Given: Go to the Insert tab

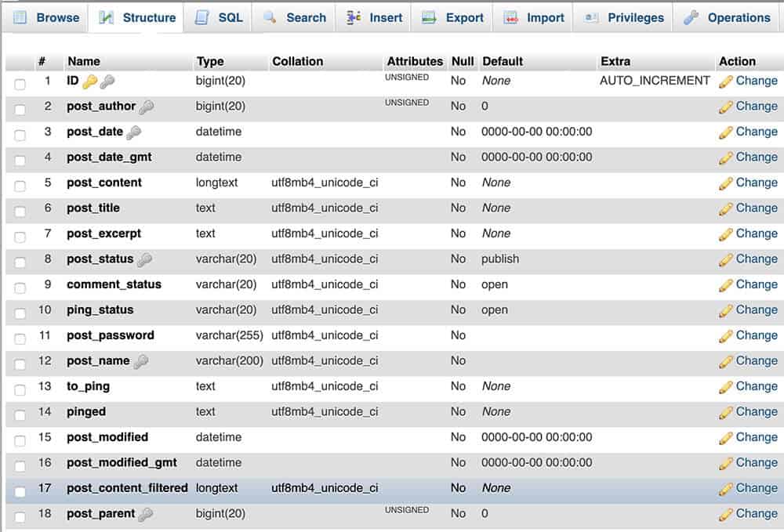Looking at the screenshot, I should (x=373, y=17).
